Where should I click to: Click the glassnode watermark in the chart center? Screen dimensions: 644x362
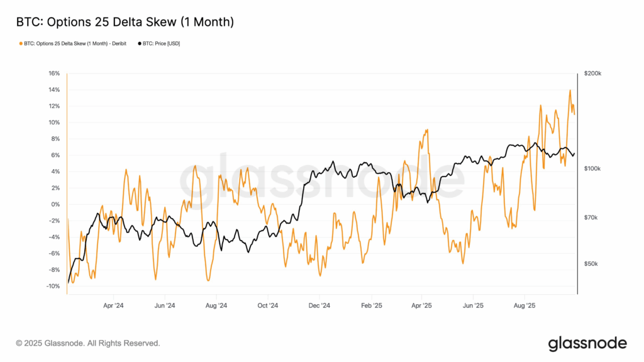(322, 180)
